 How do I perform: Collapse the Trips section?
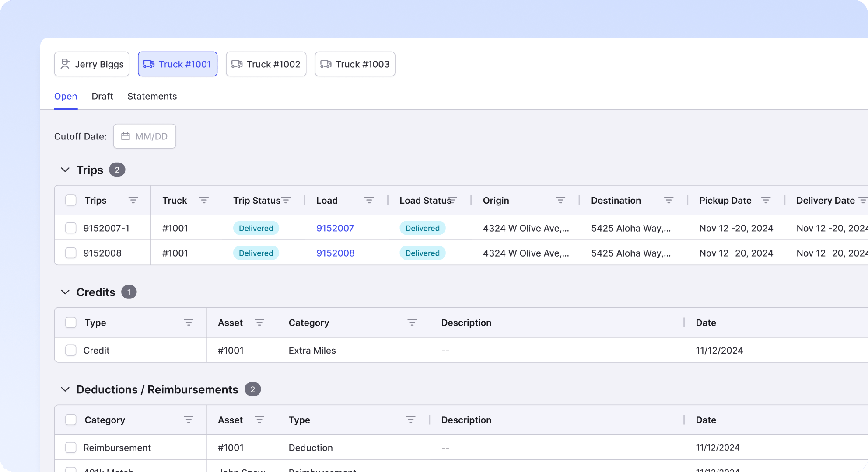(x=65, y=170)
